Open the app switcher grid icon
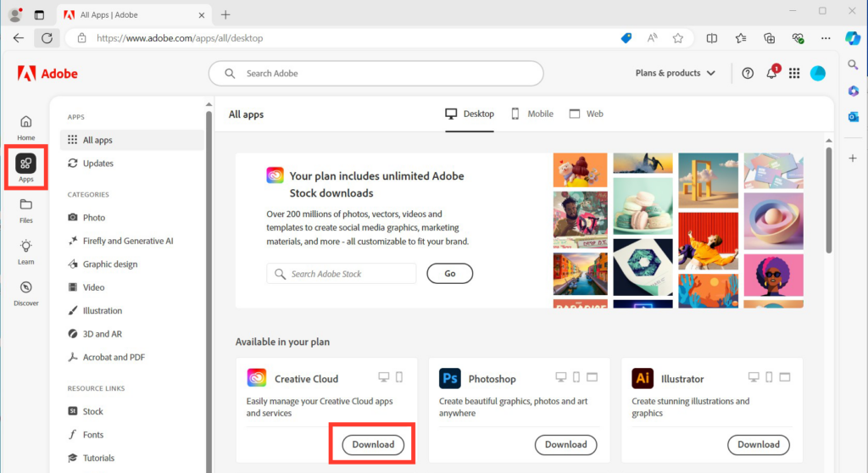Image resolution: width=868 pixels, height=473 pixels. tap(794, 74)
